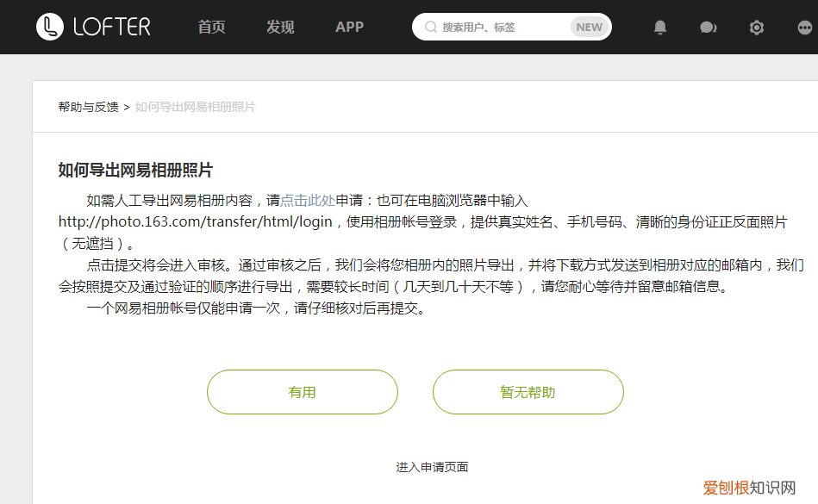Click the 暂无帮助 feedback button
The image size is (818, 504).
point(528,391)
